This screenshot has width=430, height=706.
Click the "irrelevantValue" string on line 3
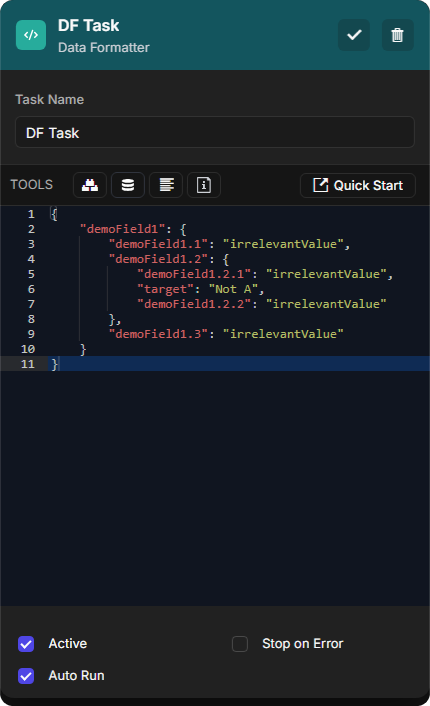(283, 244)
